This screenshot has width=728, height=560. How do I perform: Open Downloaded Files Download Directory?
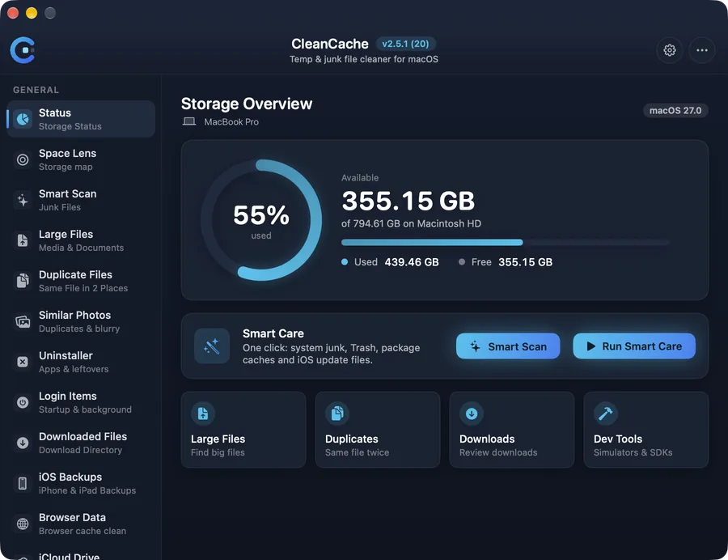[81, 443]
